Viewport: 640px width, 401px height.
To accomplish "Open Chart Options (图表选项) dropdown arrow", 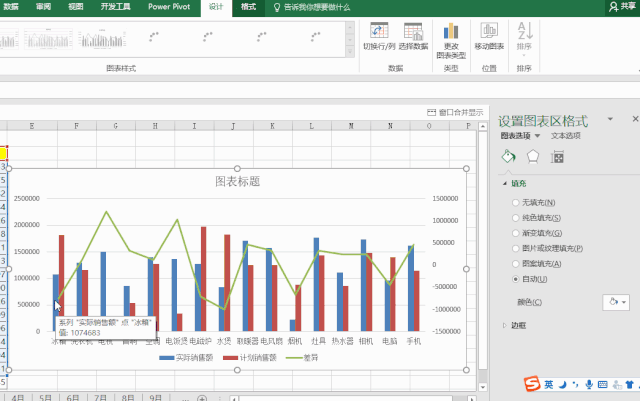I will pos(538,136).
